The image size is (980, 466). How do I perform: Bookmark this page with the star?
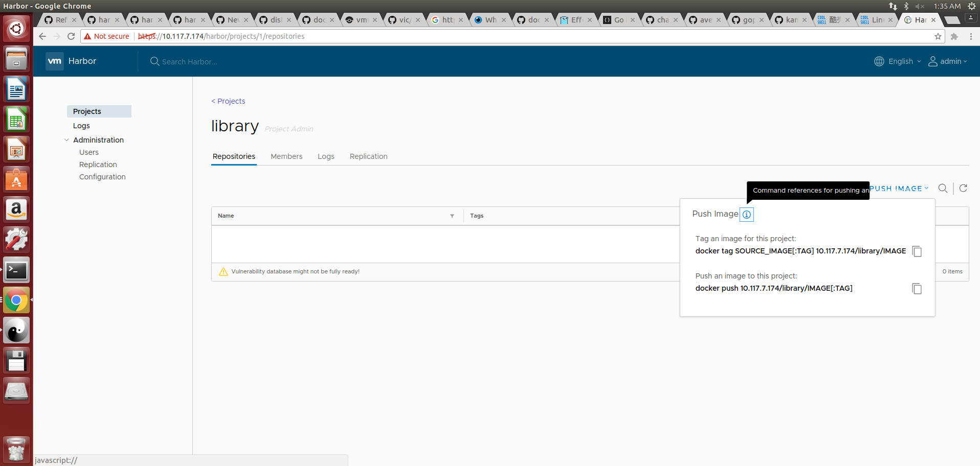click(x=938, y=36)
